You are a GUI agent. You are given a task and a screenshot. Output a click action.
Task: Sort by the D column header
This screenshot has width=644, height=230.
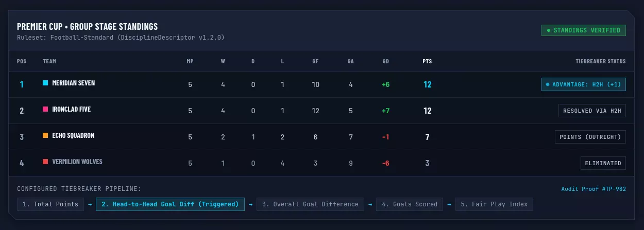[253, 61]
